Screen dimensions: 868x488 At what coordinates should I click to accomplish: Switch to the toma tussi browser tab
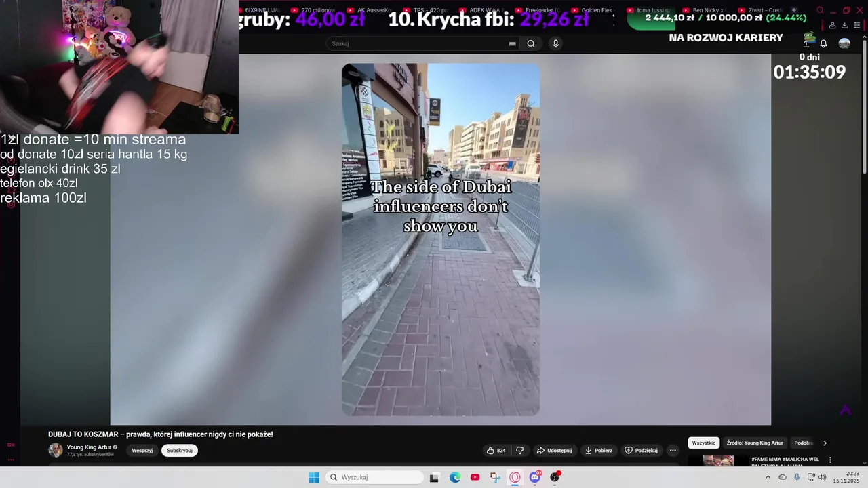(650, 10)
